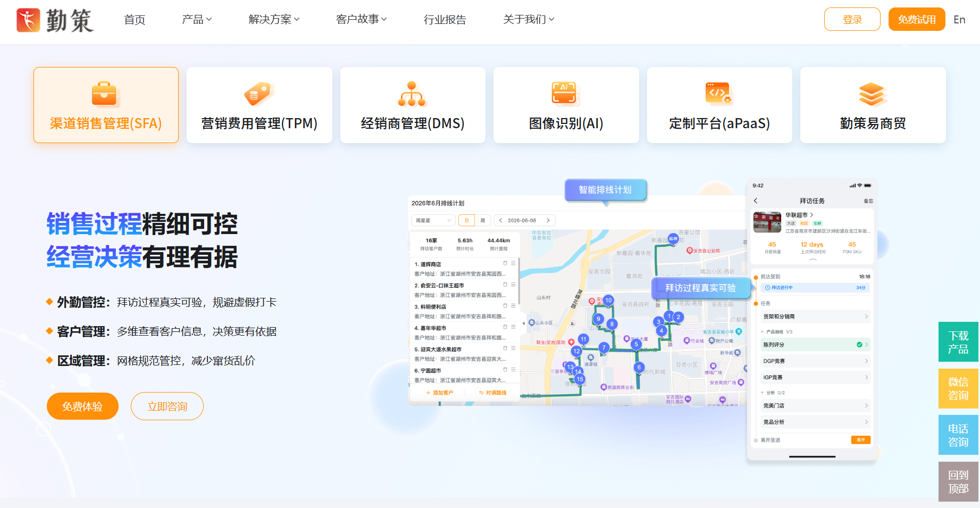Viewport: 980px width, 508px height.
Task: Select the 营销费用管理(TPM) tag icon
Action: pos(258,94)
